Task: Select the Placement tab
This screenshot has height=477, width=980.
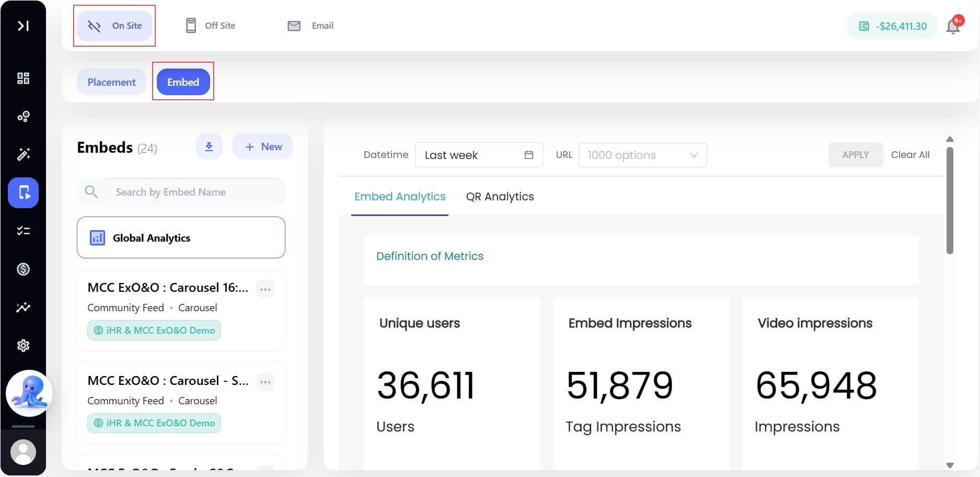Action: [111, 82]
